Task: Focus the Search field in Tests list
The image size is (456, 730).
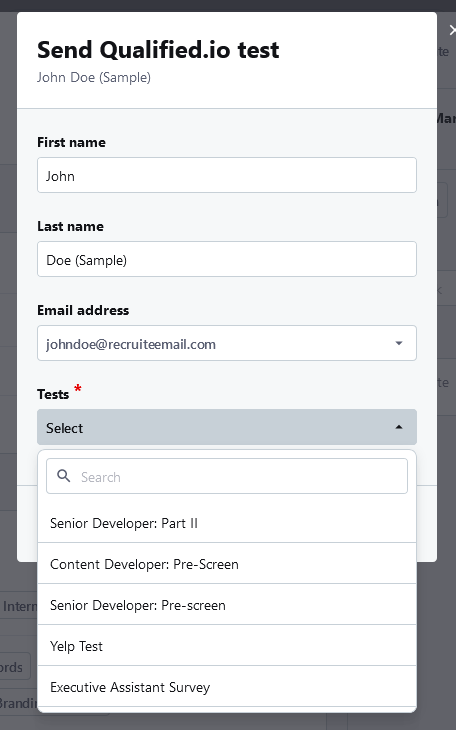Action: [x=227, y=476]
